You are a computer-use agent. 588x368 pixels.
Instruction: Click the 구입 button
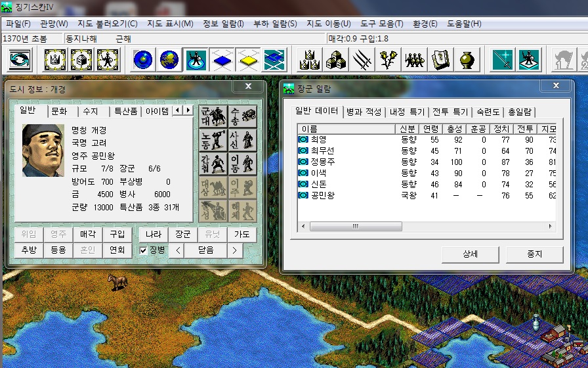pos(117,235)
